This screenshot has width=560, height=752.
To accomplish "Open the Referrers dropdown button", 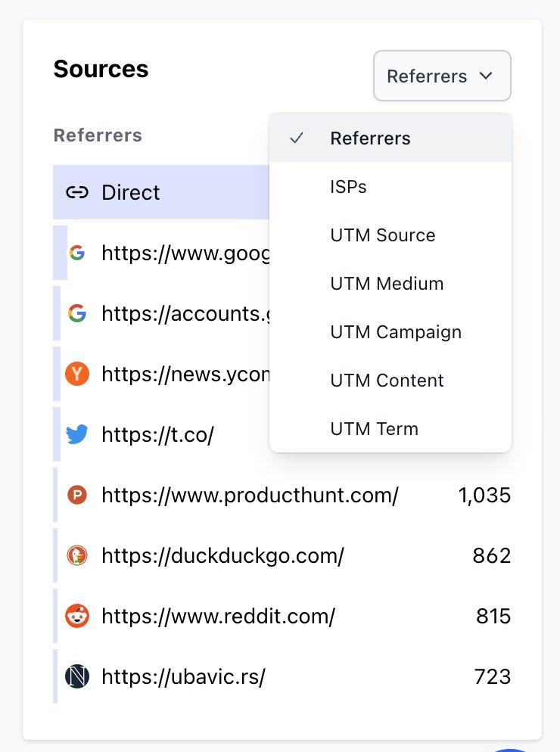I will pyautogui.click(x=442, y=76).
